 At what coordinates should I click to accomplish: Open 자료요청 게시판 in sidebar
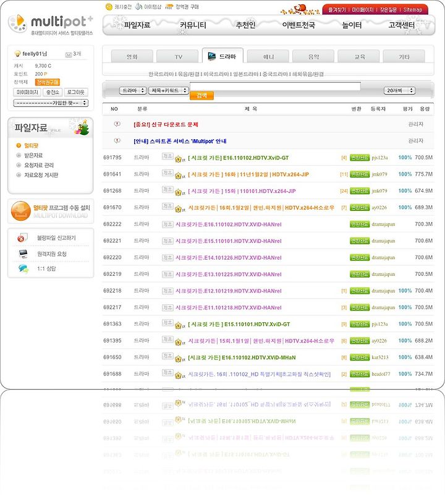point(41,175)
